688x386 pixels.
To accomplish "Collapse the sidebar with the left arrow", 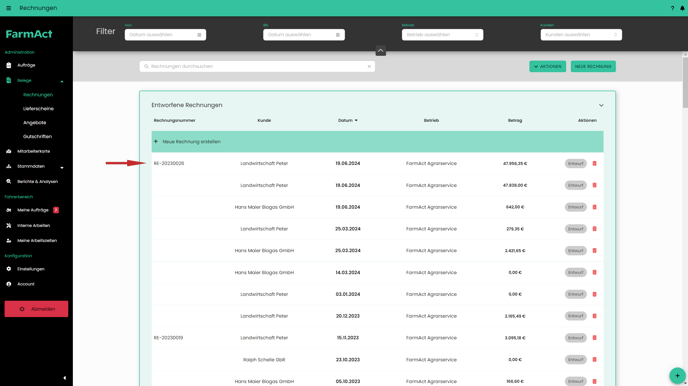I will coord(64,378).
